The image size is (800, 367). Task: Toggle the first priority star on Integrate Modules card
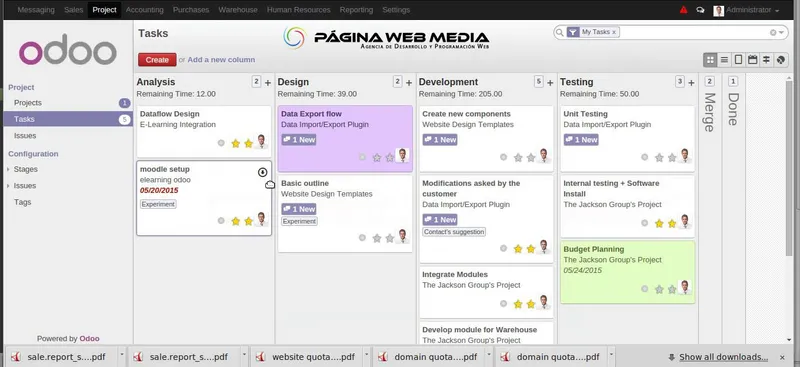click(518, 304)
